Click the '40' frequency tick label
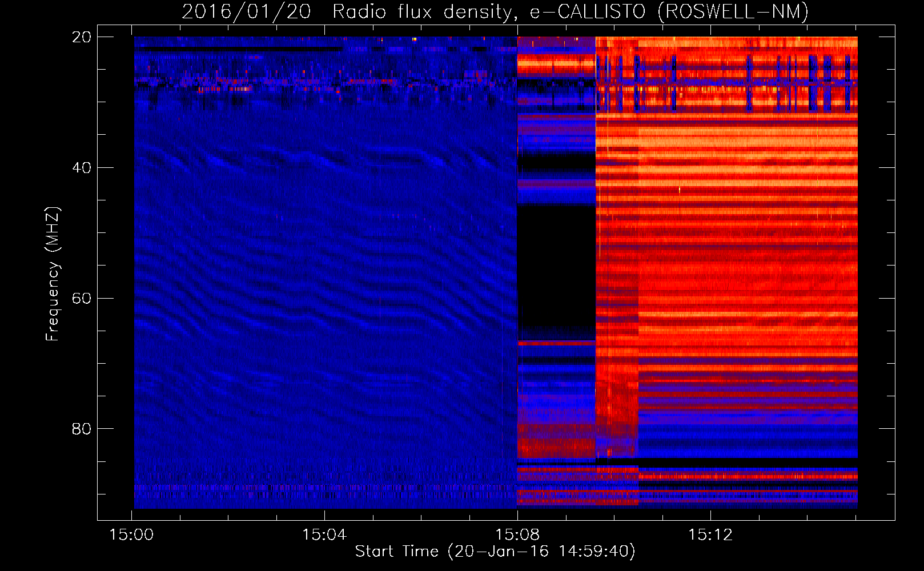 click(82, 168)
